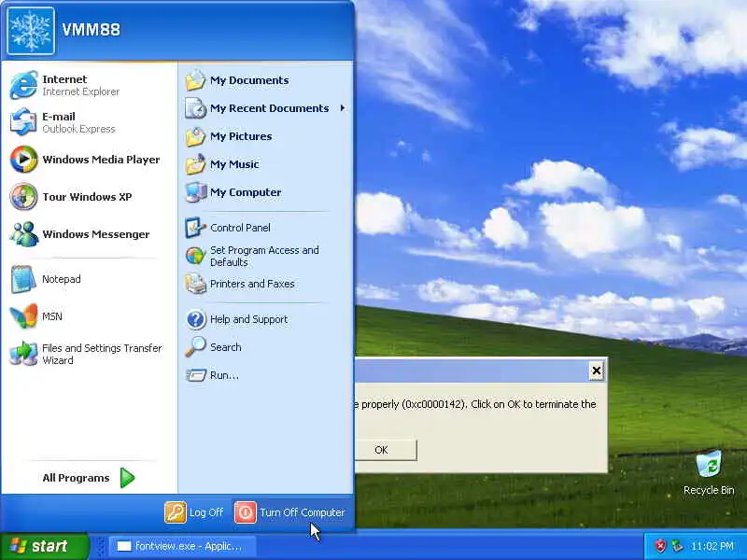Viewport: 747px width, 560px height.
Task: Click the MSN butterfly icon
Action: [23, 316]
